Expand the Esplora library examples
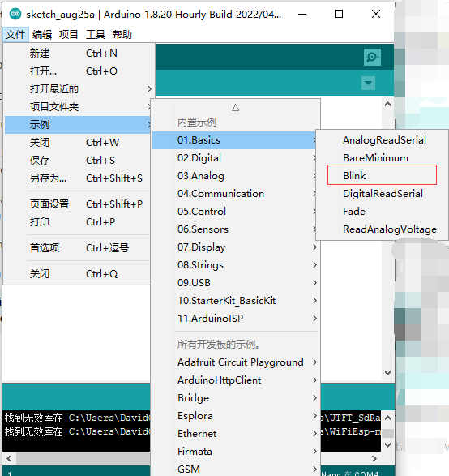The height and width of the screenshot is (476, 449). pos(235,416)
